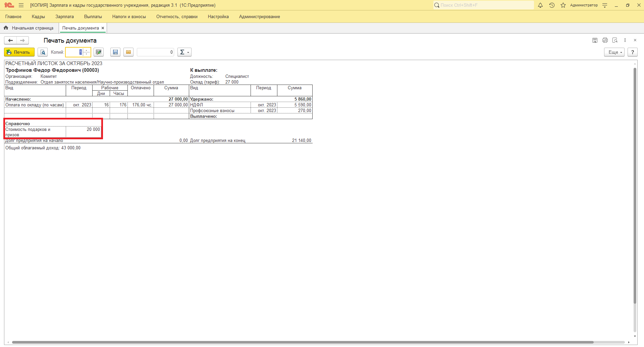Screen dimensions: 644x347
Task: Send the document by email
Action: pyautogui.click(x=128, y=52)
